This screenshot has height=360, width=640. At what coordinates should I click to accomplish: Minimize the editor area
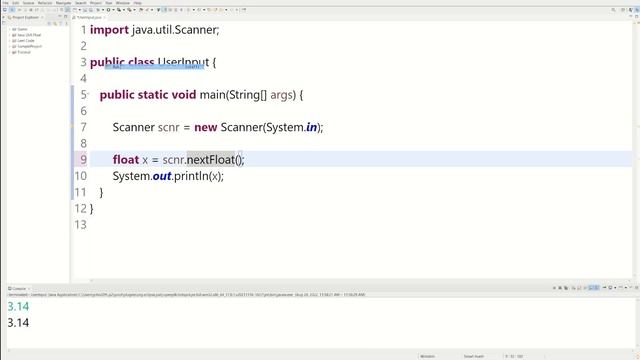pyautogui.click(x=631, y=17)
